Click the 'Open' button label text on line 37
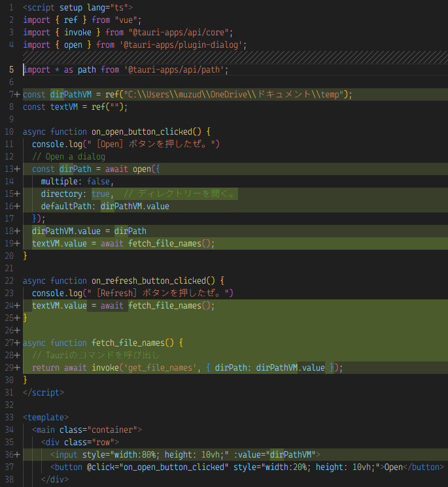The height and width of the screenshot is (487, 448). (394, 467)
